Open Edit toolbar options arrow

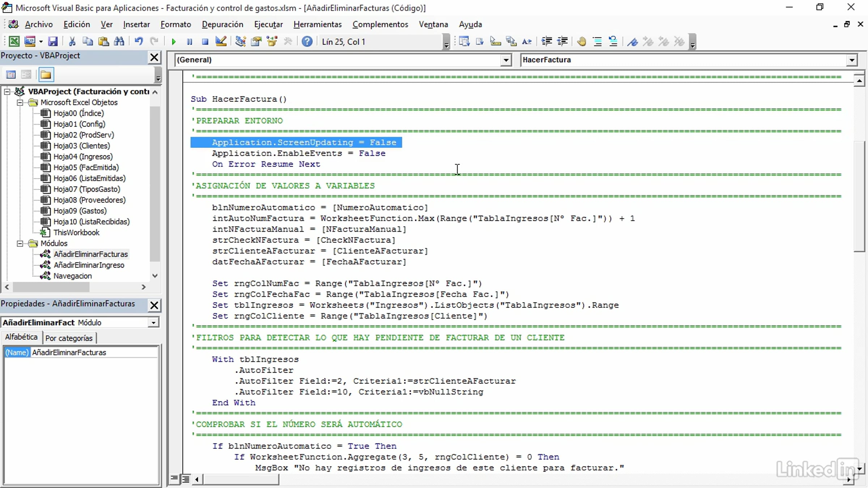pos(693,42)
